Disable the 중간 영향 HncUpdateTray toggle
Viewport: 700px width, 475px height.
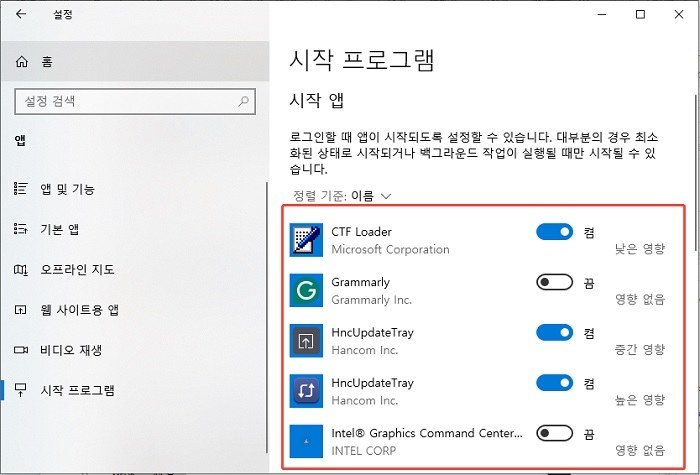(x=554, y=333)
